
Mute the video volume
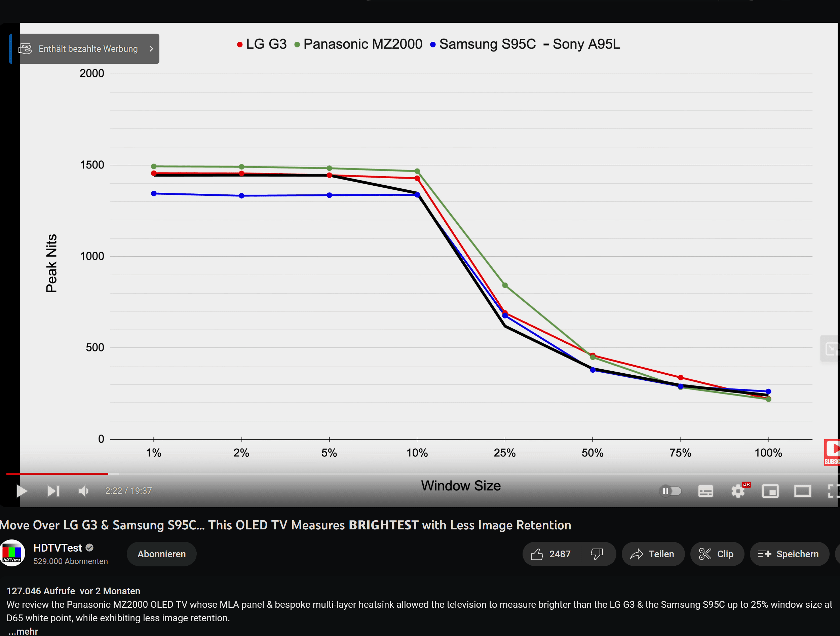[83, 491]
